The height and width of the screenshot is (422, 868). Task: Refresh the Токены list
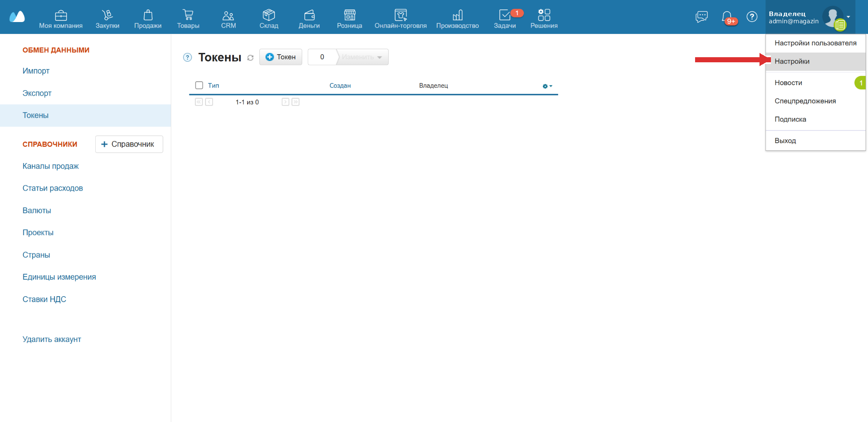click(250, 58)
